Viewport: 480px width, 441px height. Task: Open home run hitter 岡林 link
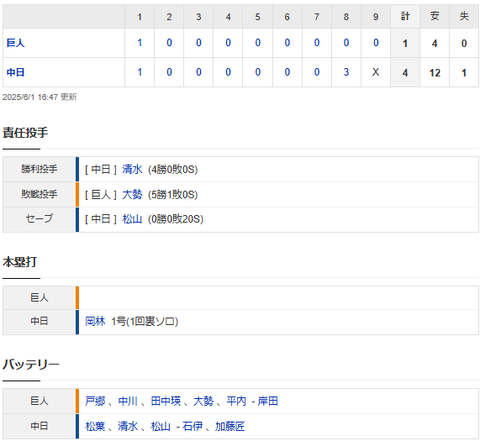tap(95, 321)
